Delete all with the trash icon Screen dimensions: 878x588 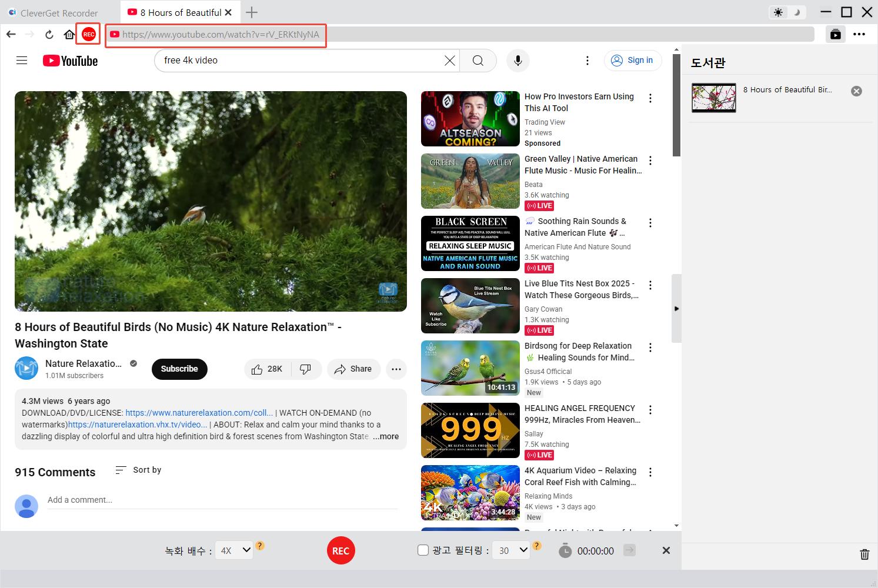coord(864,554)
